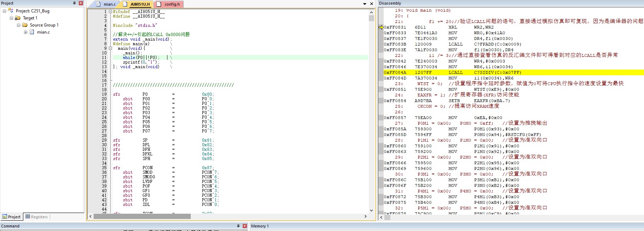Image resolution: width=644 pixels, height=231 pixels.
Task: Click the Target 1 folder icon
Action: (x=18, y=18)
